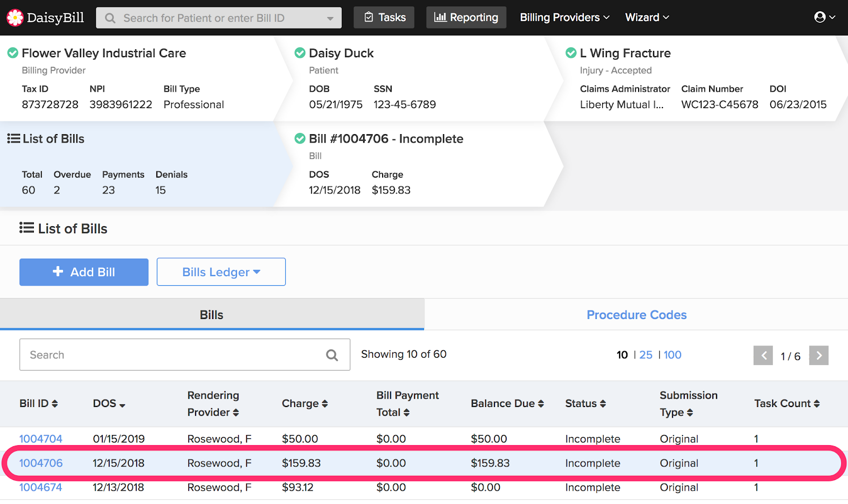Image resolution: width=848 pixels, height=504 pixels.
Task: Show 100 bills per page
Action: coord(673,355)
